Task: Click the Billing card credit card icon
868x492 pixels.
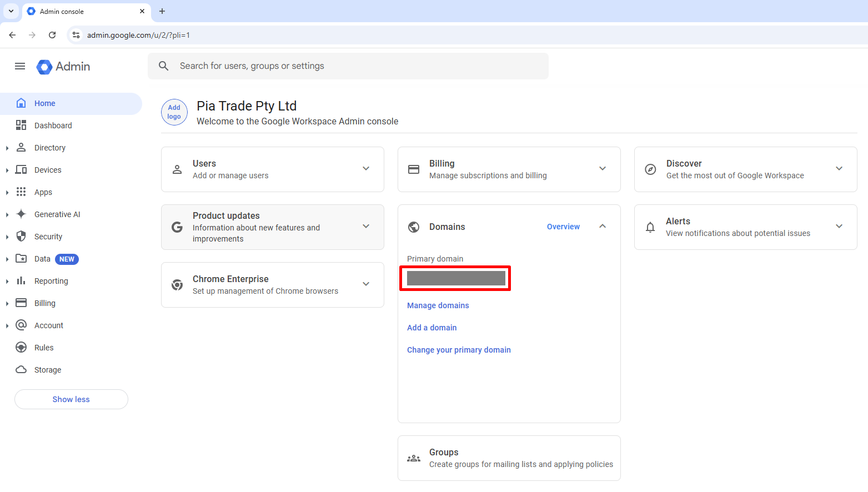Action: [x=414, y=169]
